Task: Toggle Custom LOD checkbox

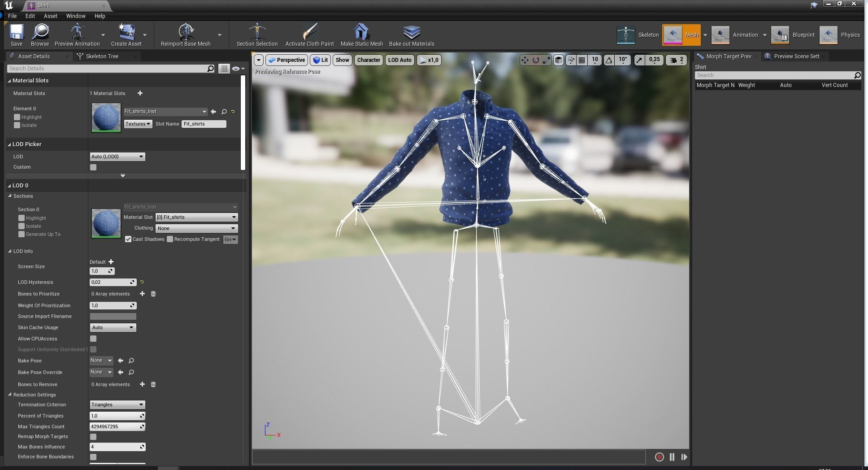Action: (93, 167)
